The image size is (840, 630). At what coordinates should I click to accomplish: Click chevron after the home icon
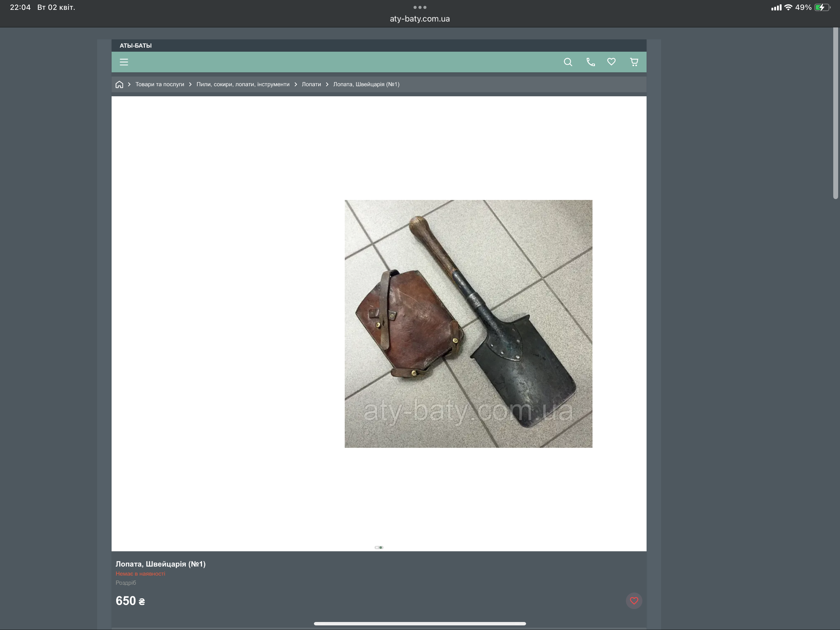(129, 84)
